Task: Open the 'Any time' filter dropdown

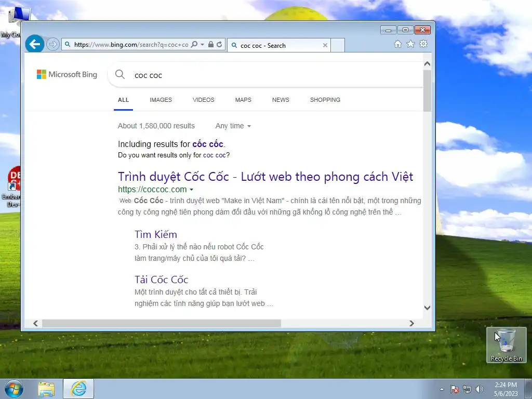Action: point(233,126)
